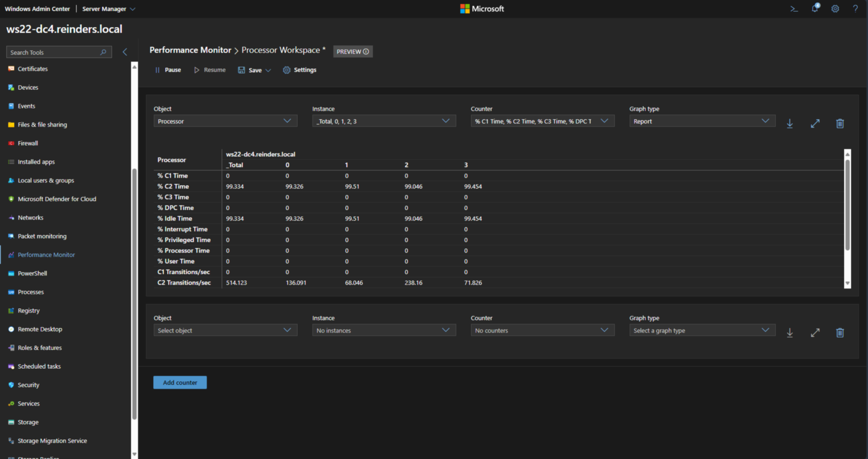The width and height of the screenshot is (868, 459).
Task: Click Windows Admin Center in top bar
Action: (37, 8)
